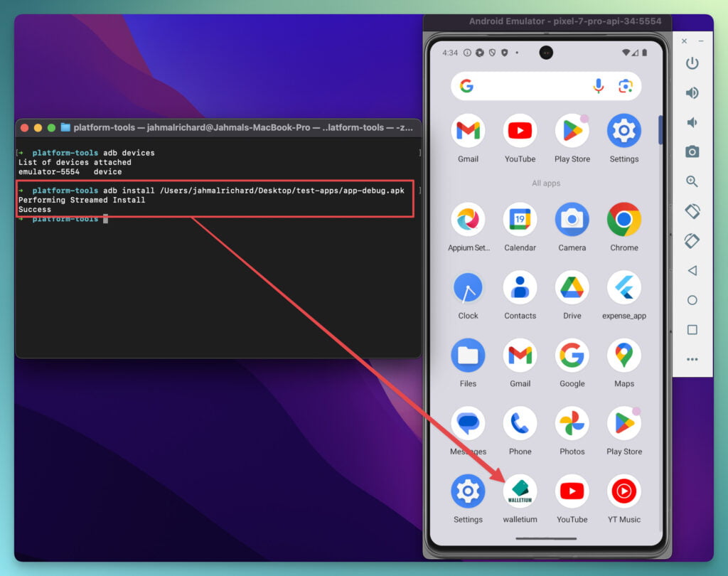Click the emulator zoom magnifier button
The image size is (728, 576).
point(692,181)
